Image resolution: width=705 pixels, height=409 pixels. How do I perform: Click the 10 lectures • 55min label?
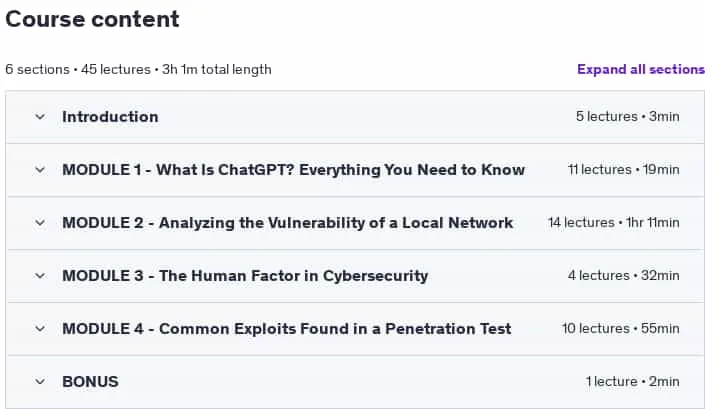click(620, 329)
